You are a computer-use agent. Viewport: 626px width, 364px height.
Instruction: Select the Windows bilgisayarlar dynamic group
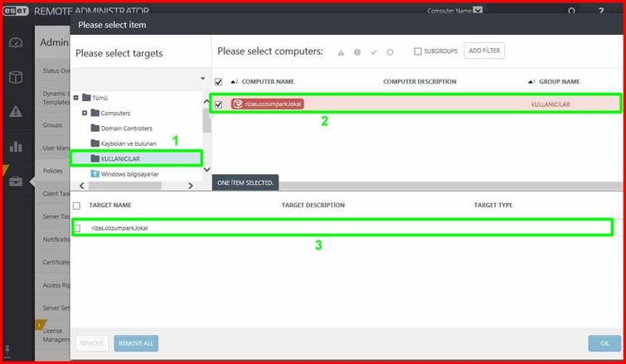[x=125, y=174]
